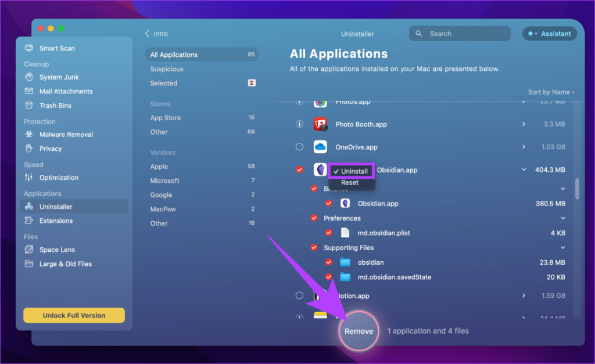595x364 pixels.
Task: Collapse the Binaries group
Action: (562, 189)
